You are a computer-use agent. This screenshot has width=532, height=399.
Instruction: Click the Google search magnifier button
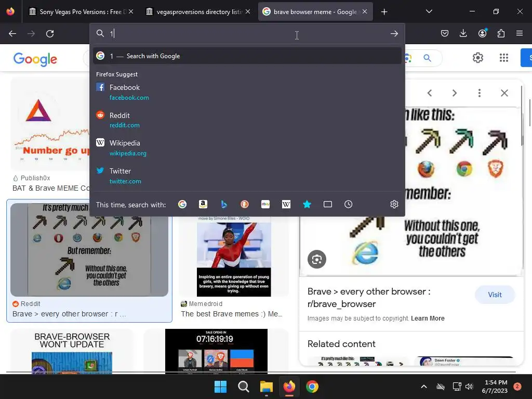pos(427,58)
